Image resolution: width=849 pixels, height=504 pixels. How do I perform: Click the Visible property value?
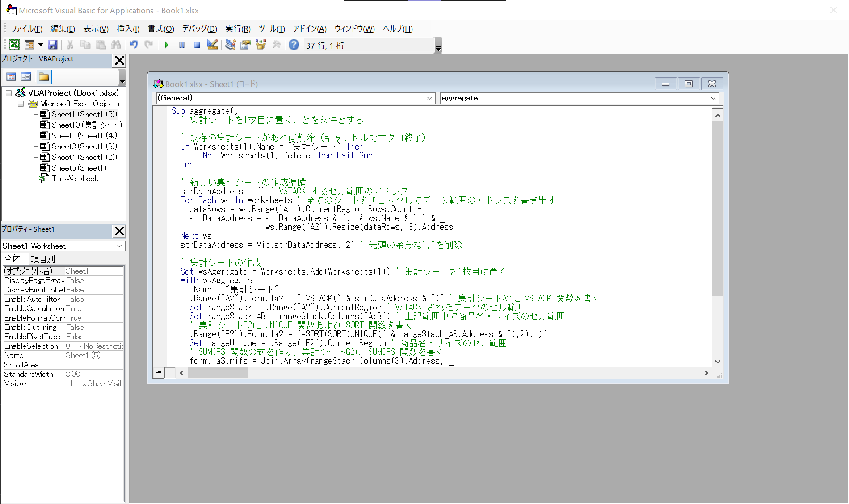point(94,383)
